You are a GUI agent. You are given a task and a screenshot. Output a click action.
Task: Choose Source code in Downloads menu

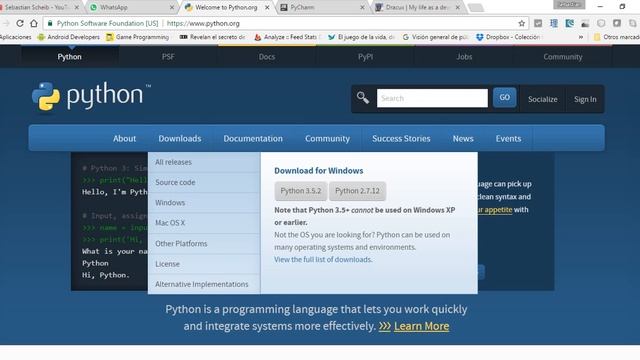(x=204, y=182)
